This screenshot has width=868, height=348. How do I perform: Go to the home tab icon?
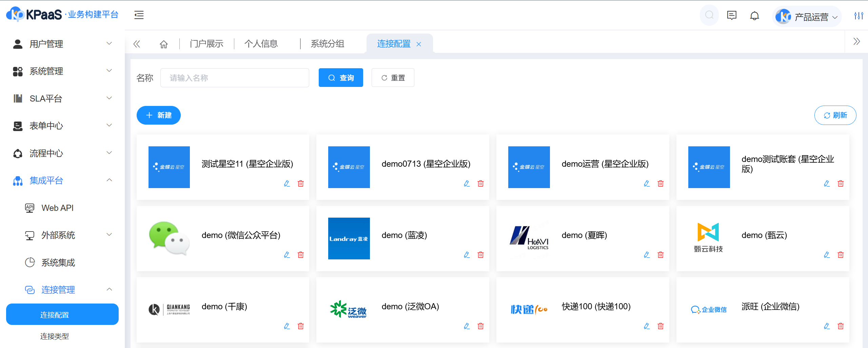point(164,44)
